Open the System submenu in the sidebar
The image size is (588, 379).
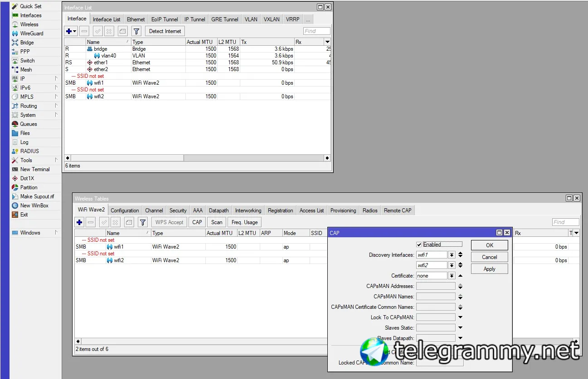coord(57,115)
